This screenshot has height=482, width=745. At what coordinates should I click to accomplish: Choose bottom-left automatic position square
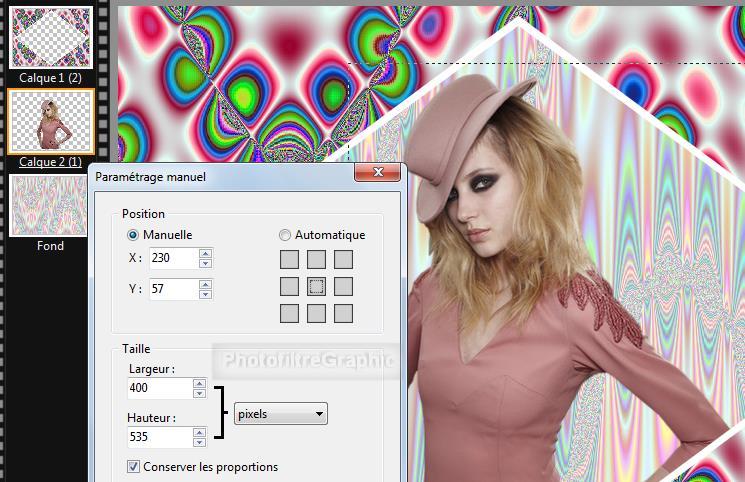pyautogui.click(x=289, y=314)
